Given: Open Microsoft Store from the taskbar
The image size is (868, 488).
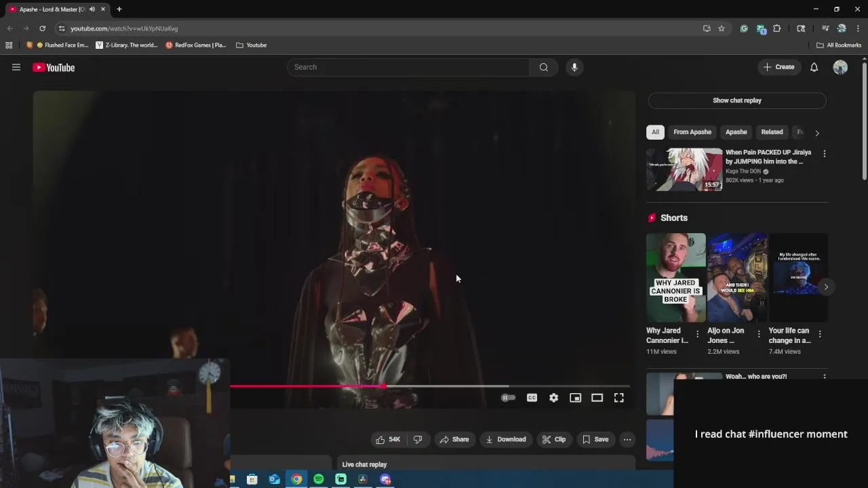Looking at the screenshot, I should (x=252, y=479).
